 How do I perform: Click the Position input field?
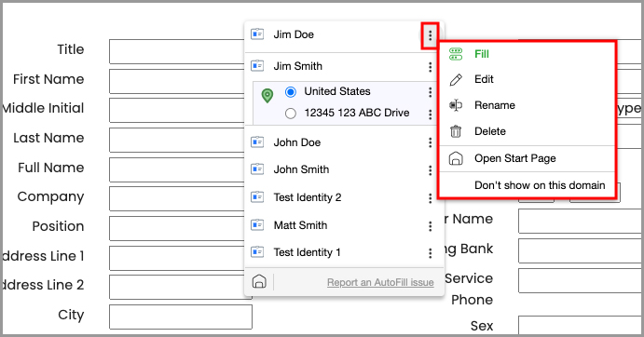tap(177, 228)
